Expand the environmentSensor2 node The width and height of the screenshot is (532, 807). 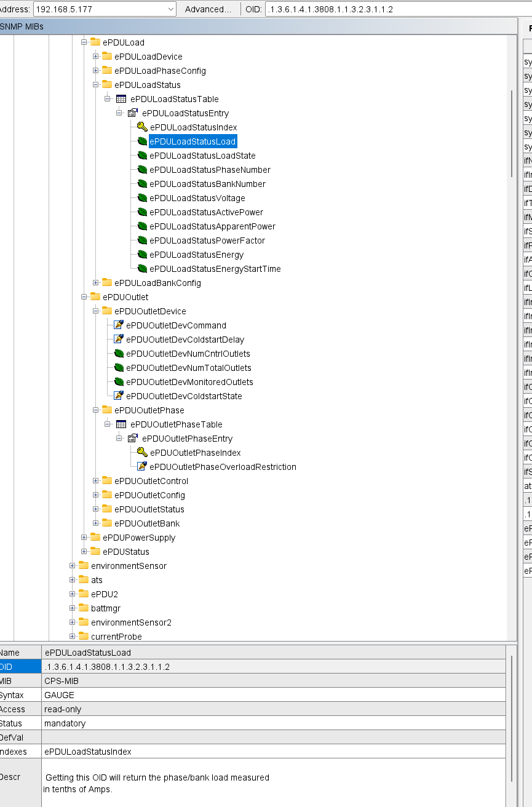click(72, 622)
